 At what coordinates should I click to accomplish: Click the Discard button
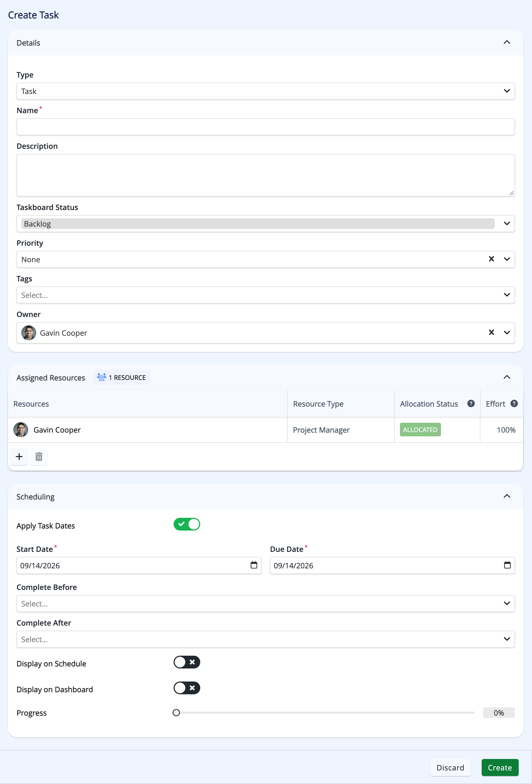point(450,767)
